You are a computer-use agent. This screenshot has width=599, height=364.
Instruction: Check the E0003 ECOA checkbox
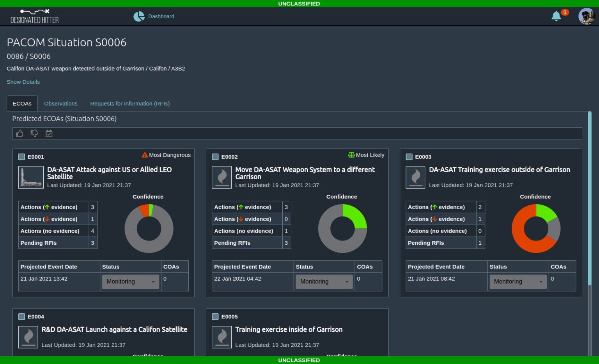(x=409, y=157)
